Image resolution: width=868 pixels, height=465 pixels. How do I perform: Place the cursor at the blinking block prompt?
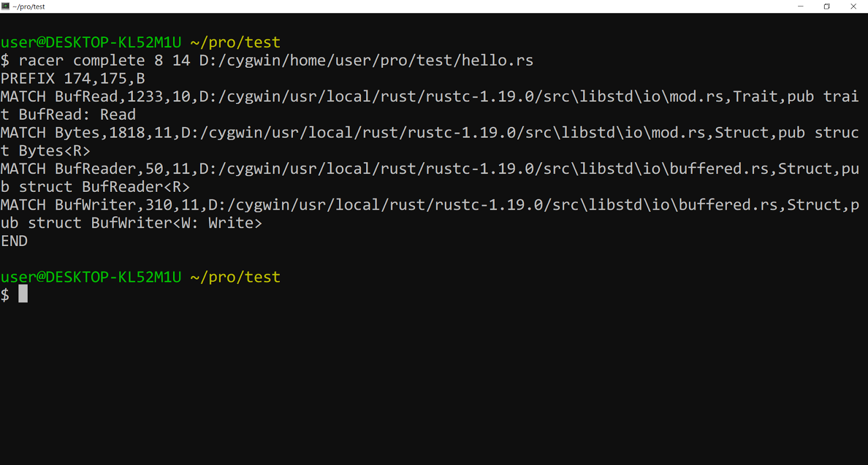pyautogui.click(x=23, y=294)
